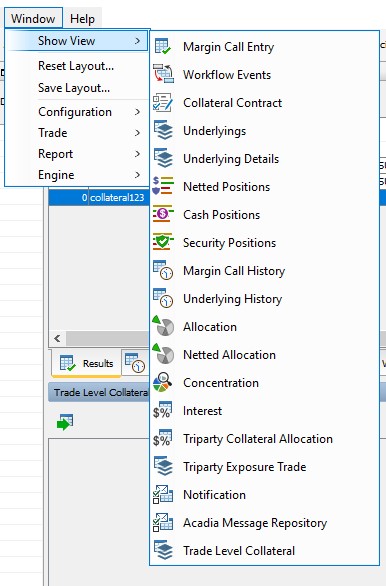
Task: Click the Interest percent icon
Action: click(x=163, y=410)
